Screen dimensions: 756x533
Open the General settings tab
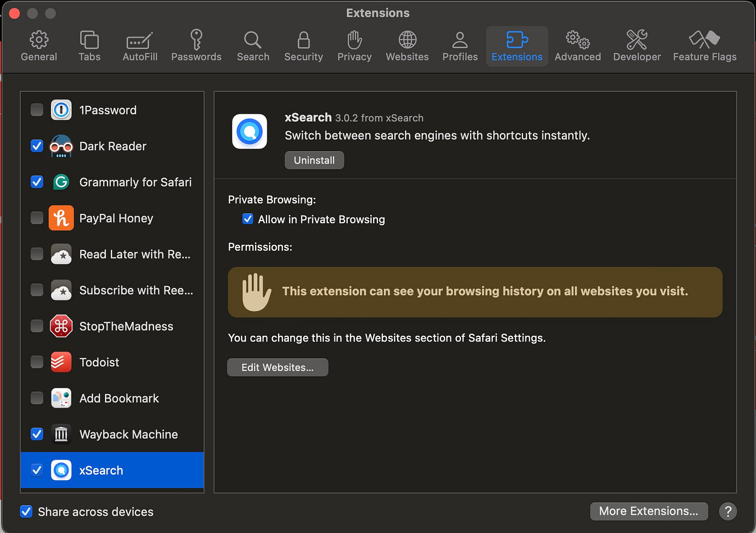(x=39, y=46)
